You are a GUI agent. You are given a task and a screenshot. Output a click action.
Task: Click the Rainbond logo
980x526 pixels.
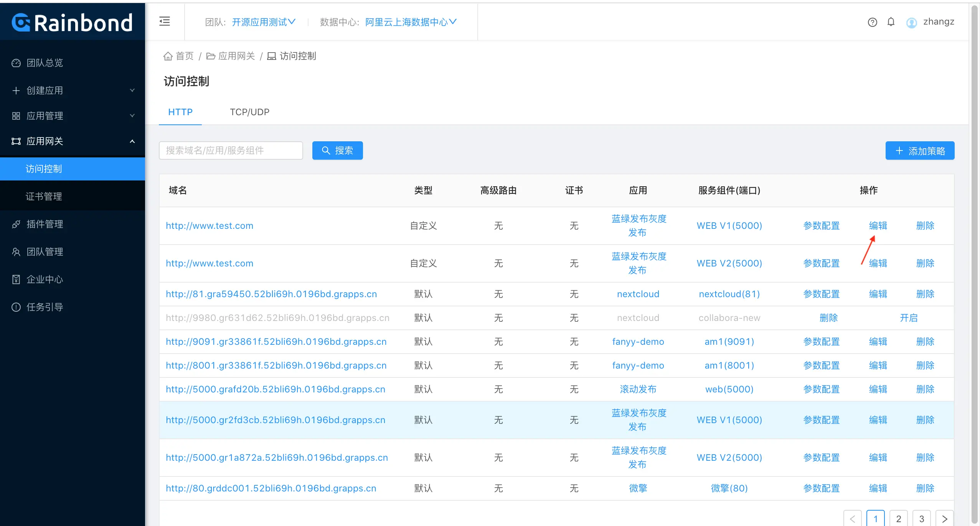coord(72,22)
